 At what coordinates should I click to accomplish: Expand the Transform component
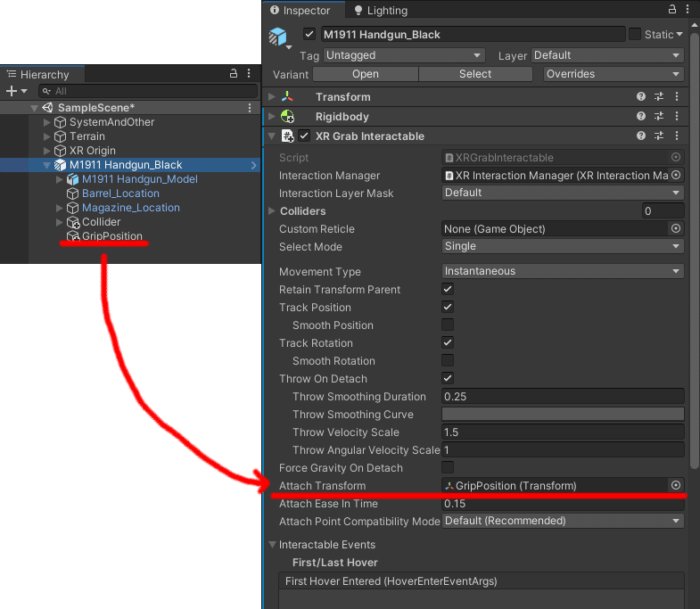271,96
